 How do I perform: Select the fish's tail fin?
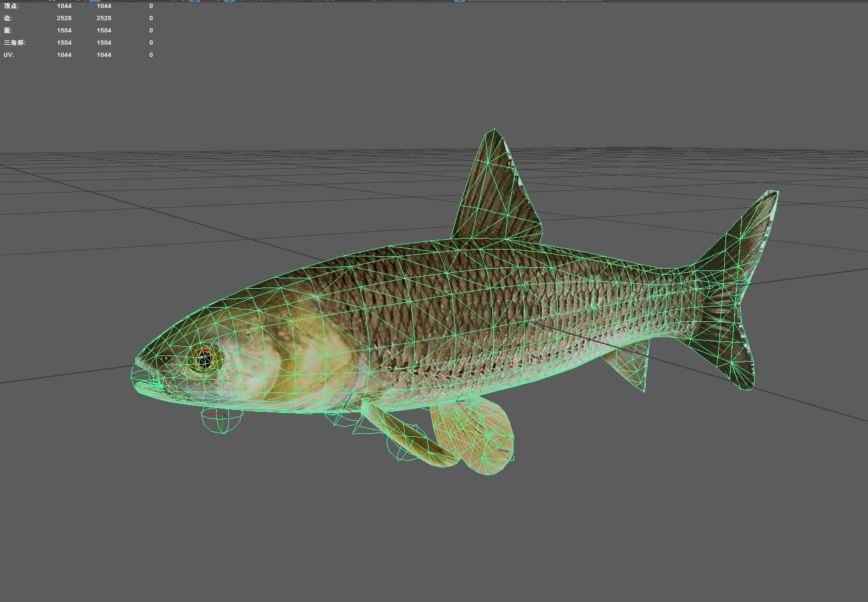[x=735, y=275]
